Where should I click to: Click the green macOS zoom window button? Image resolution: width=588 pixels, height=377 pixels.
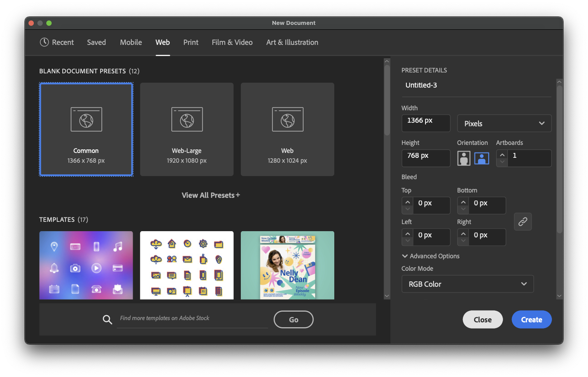[49, 23]
